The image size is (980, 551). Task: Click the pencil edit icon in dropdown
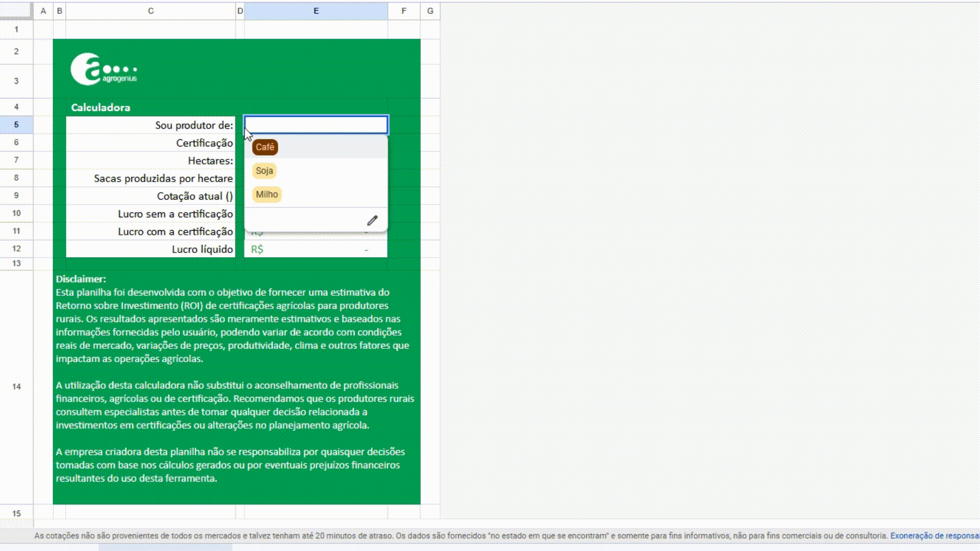[x=372, y=220]
